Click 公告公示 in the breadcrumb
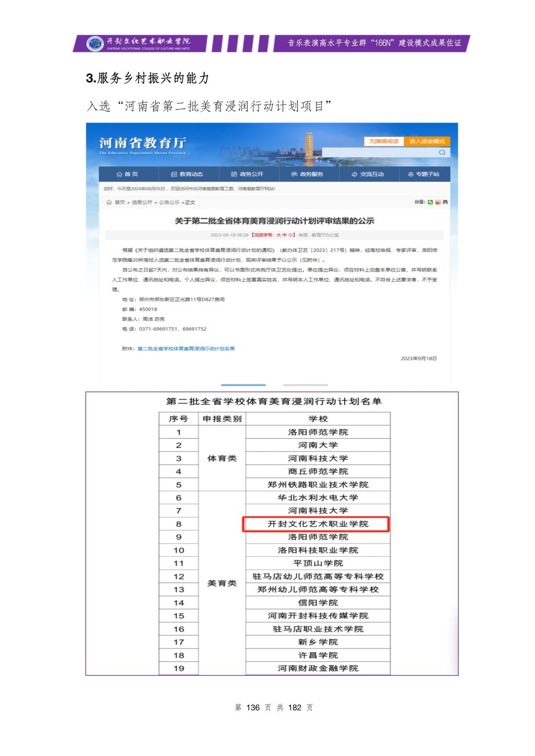Screen dimensions: 535x756 pyautogui.click(x=169, y=202)
